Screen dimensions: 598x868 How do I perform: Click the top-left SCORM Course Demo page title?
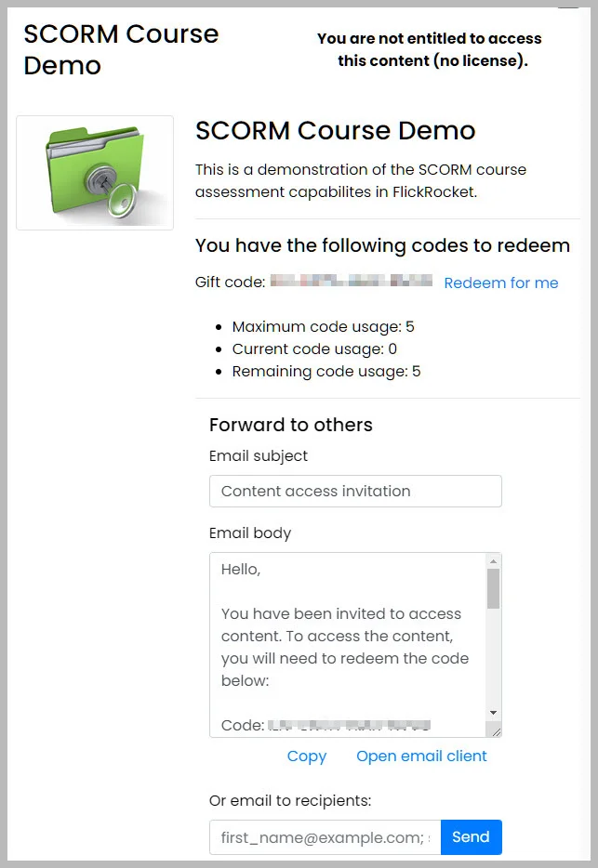coord(121,49)
